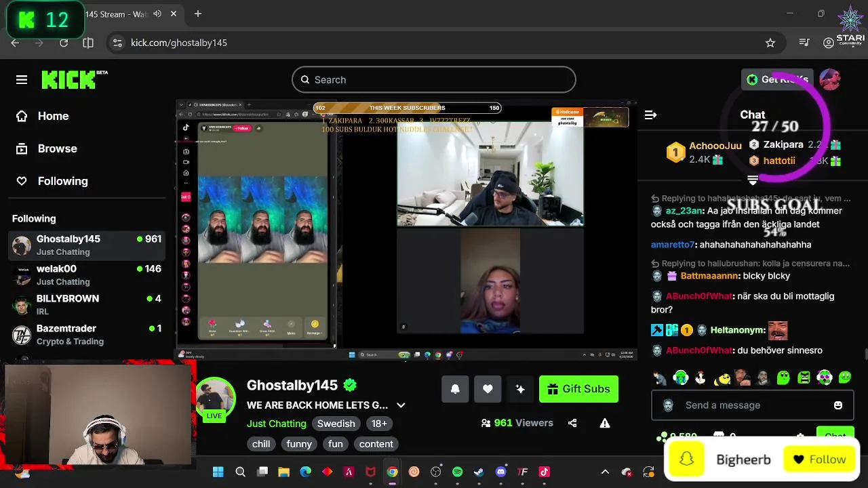
Task: Select the content tag
Action: 376,444
